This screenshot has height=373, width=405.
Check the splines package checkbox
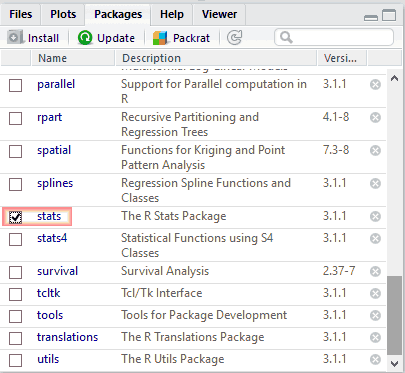tap(15, 184)
